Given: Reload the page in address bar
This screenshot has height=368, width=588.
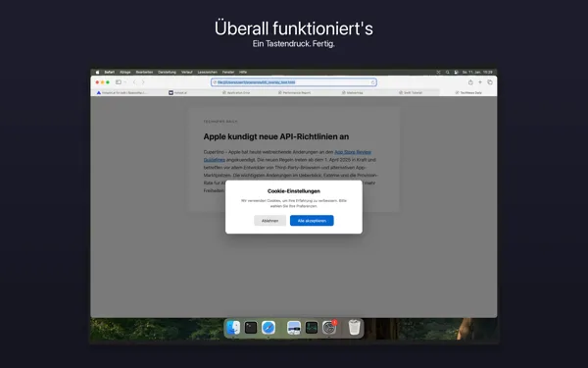Looking at the screenshot, I should pos(372,82).
